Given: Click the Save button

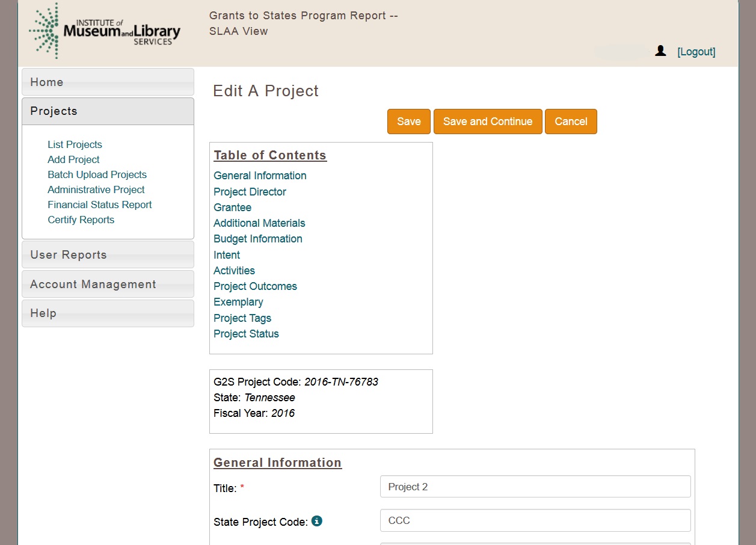Looking at the screenshot, I should 409,122.
